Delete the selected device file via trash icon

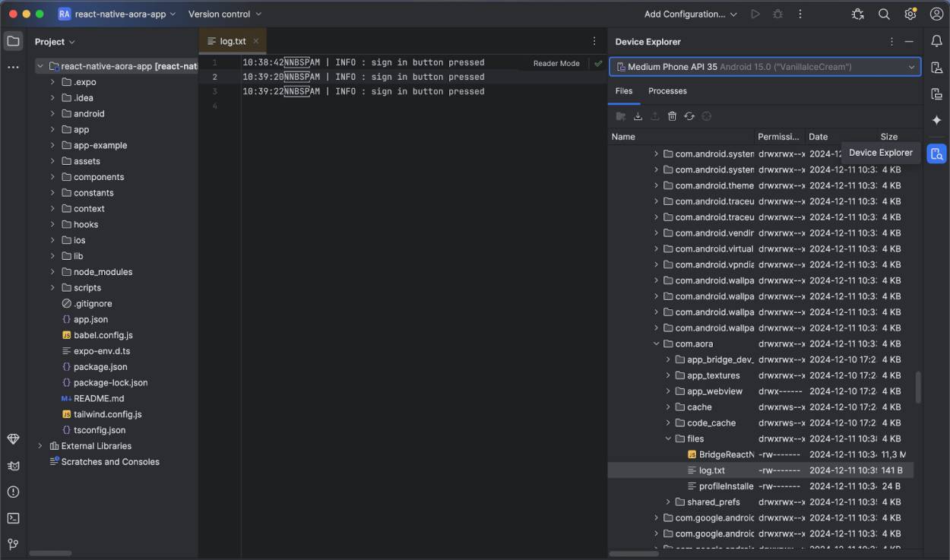(672, 115)
